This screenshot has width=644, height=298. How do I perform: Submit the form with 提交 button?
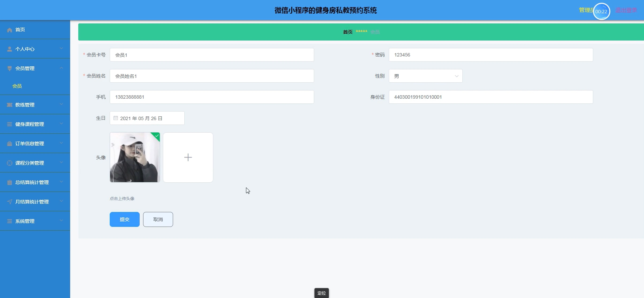coord(124,219)
